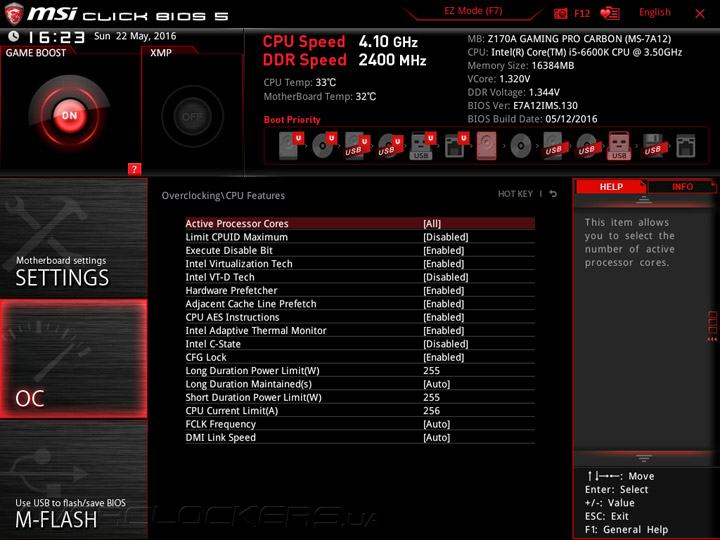Change language via English button
720x540 pixels.
655,12
